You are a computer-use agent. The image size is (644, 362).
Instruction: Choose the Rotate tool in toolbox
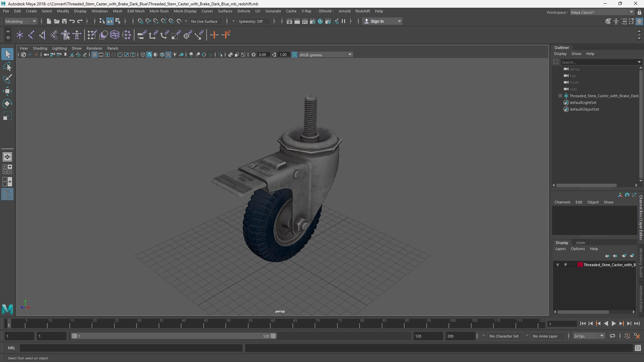pyautogui.click(x=7, y=104)
